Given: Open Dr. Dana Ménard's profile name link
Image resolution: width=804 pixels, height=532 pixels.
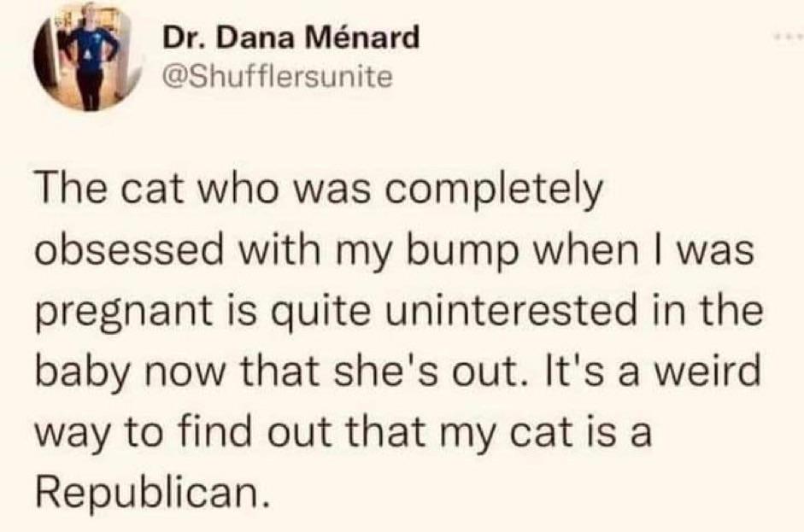Looking at the screenshot, I should pyautogui.click(x=290, y=38).
